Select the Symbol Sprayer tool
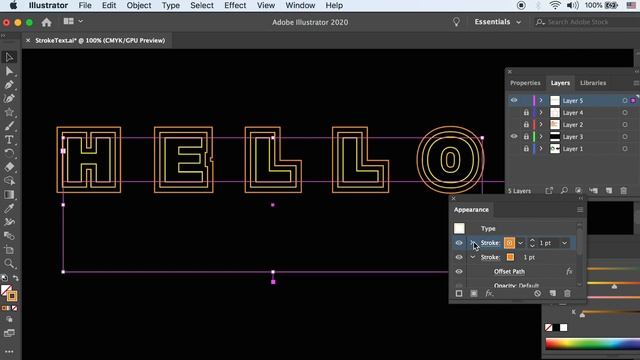The width and height of the screenshot is (640, 360). (x=9, y=222)
